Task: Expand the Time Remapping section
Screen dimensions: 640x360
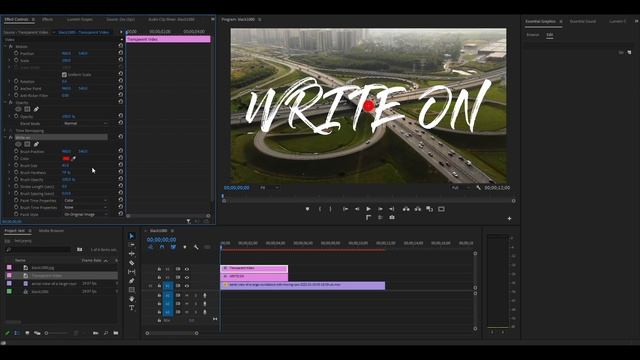Action: coord(5,131)
